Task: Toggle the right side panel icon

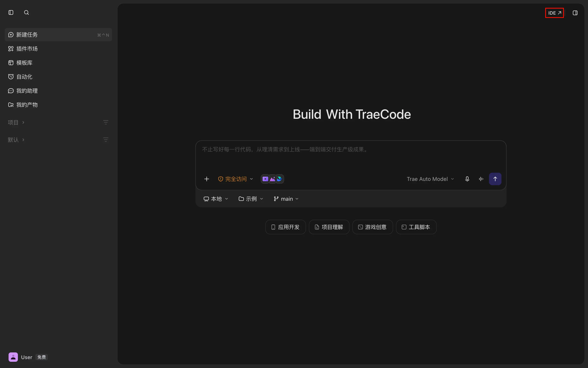Action: tap(575, 13)
